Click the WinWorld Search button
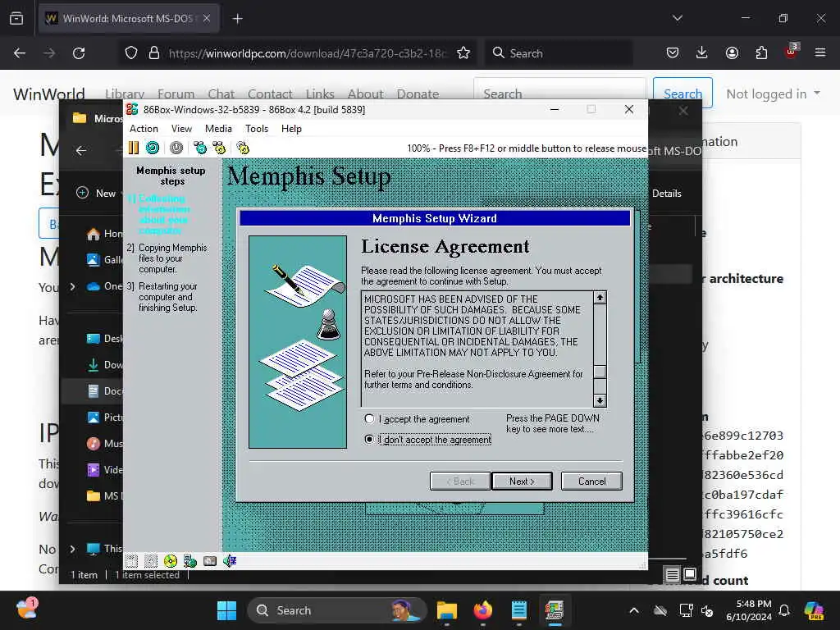Viewport: 840px width, 630px height. point(682,94)
